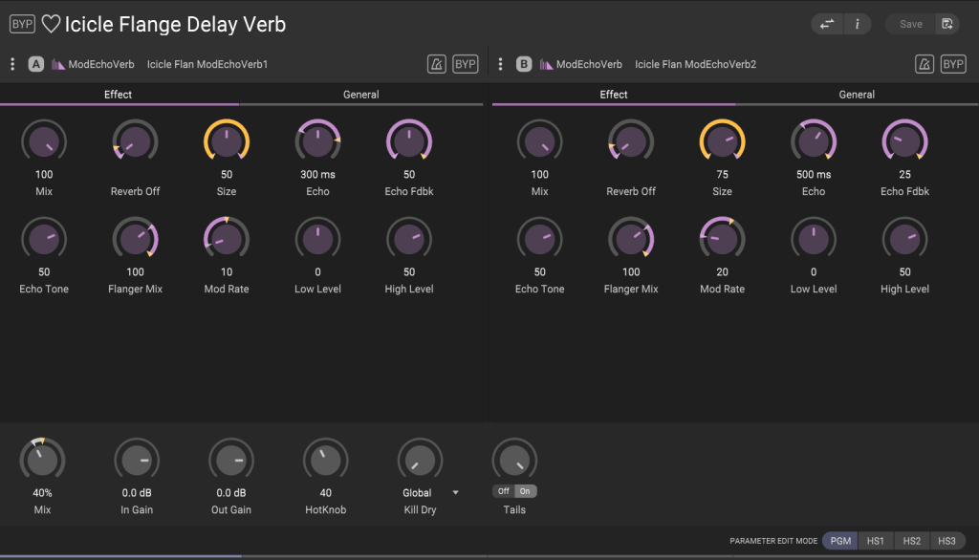
Task: Select HS3 parameter edit mode
Action: pos(946,541)
